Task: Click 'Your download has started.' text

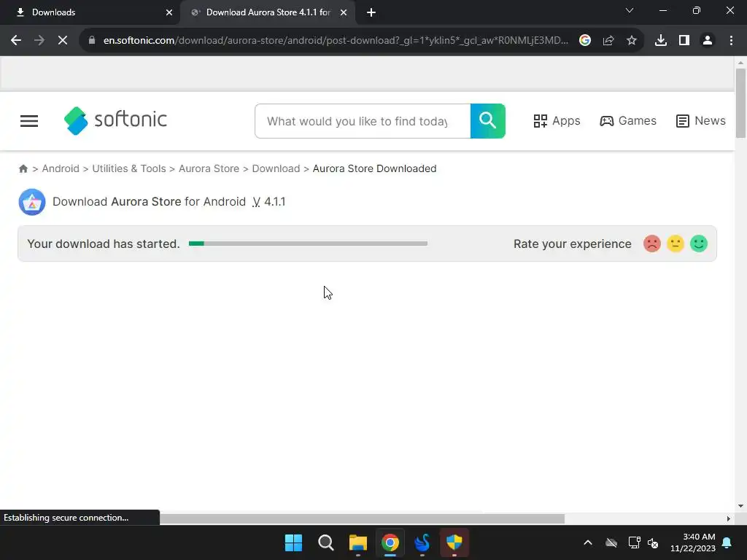Action: [x=104, y=244]
